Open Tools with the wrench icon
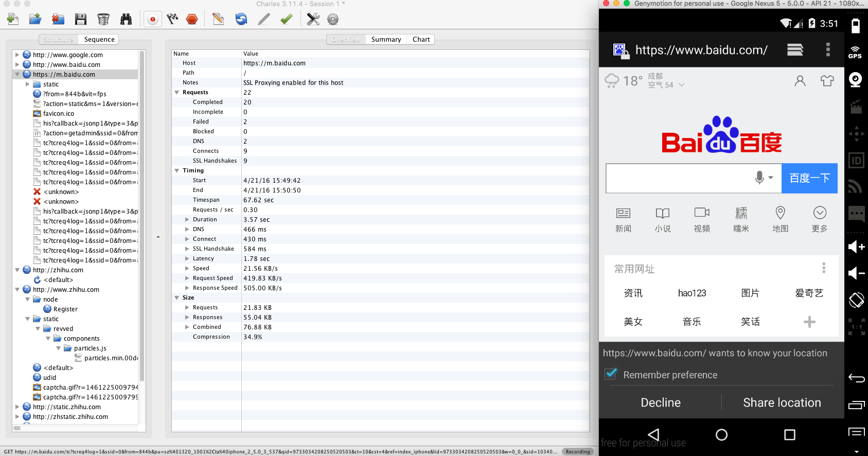868x456 pixels. point(313,20)
